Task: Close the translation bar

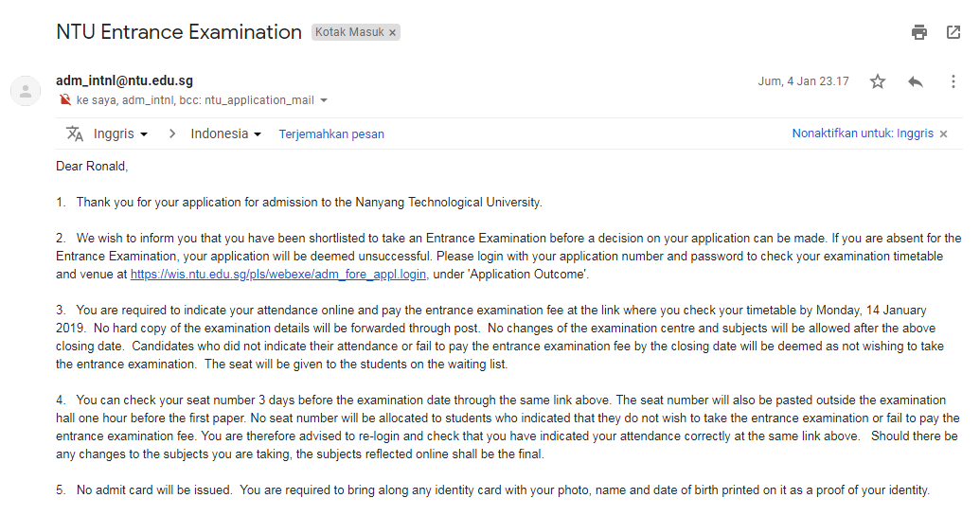Action: click(943, 133)
